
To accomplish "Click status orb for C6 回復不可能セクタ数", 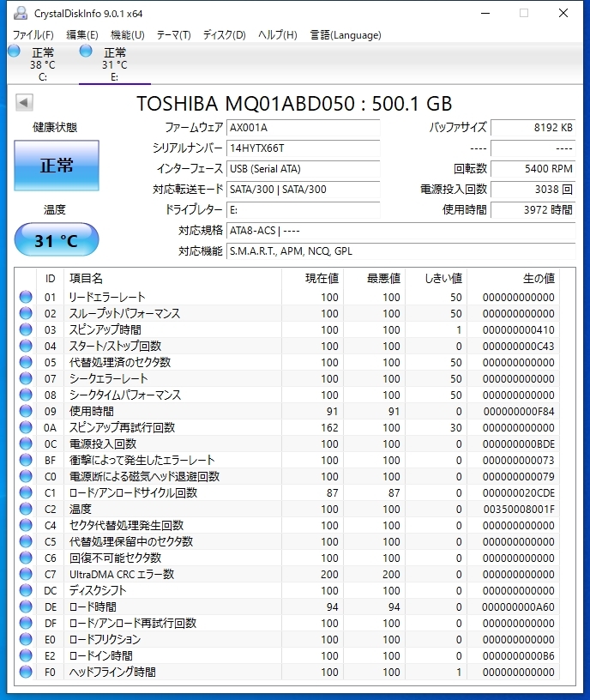I will point(26,558).
